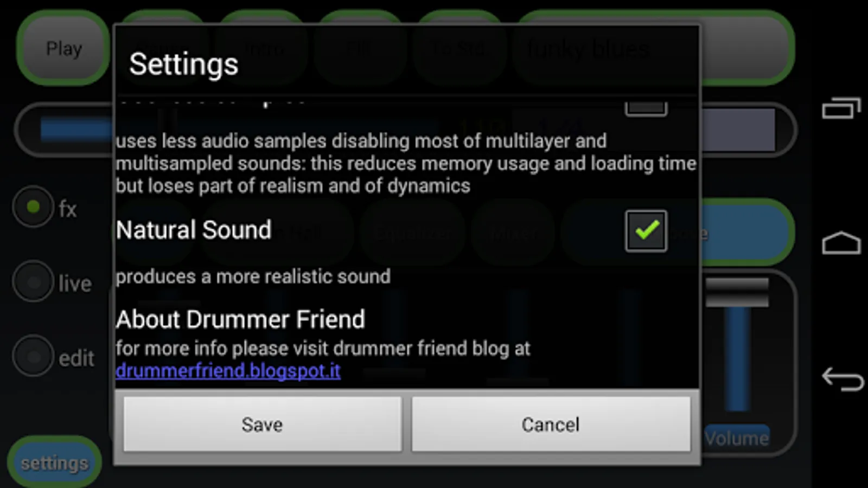868x488 pixels.
Task: Tap the Android home icon
Action: tap(841, 243)
